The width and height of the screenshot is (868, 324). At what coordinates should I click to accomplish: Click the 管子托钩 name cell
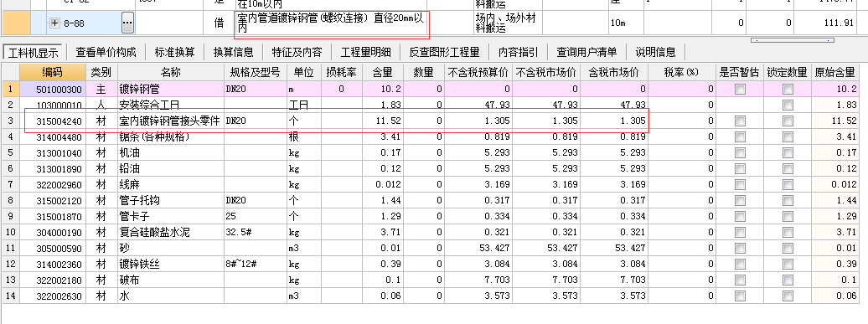coord(171,201)
